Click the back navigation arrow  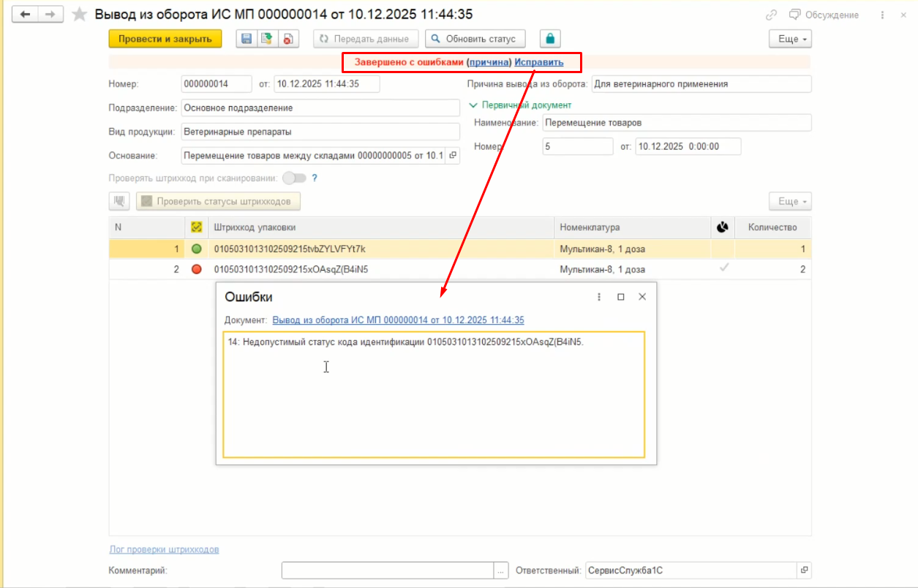tap(25, 15)
